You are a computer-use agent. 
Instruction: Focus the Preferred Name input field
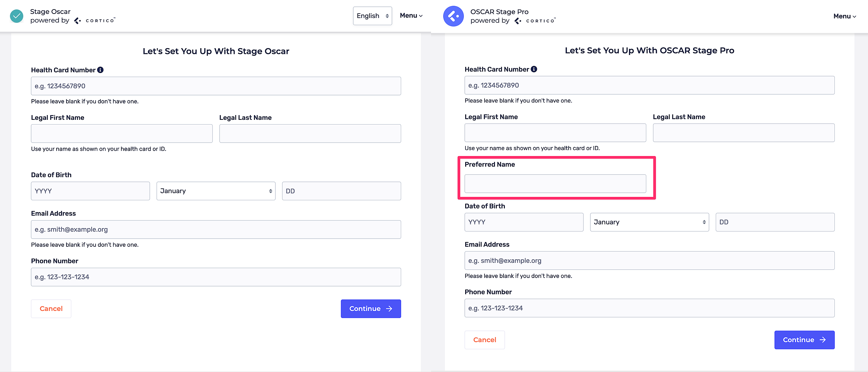click(x=555, y=184)
